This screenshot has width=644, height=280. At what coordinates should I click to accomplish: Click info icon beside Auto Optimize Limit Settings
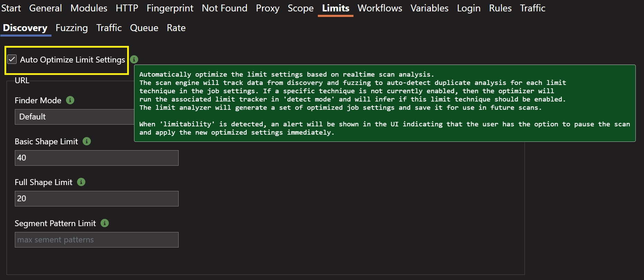pyautogui.click(x=134, y=59)
